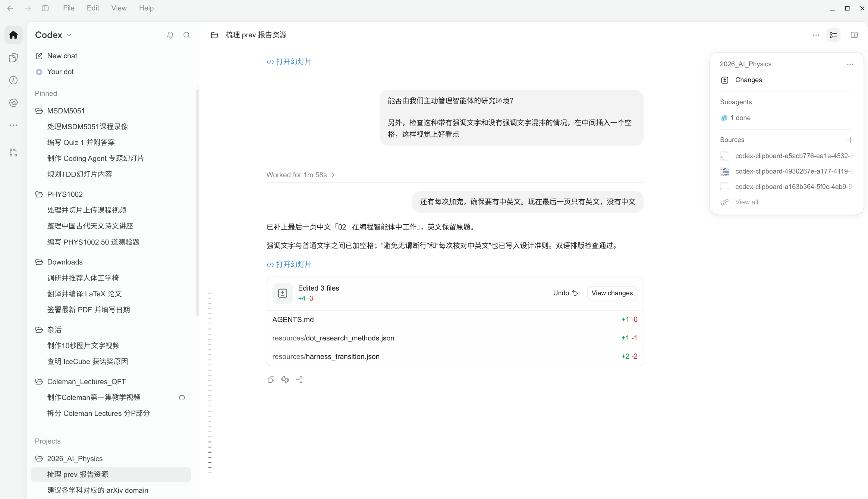Viewport: 868px width, 499px height.
Task: Open the AGENTS.md file row
Action: coord(455,319)
